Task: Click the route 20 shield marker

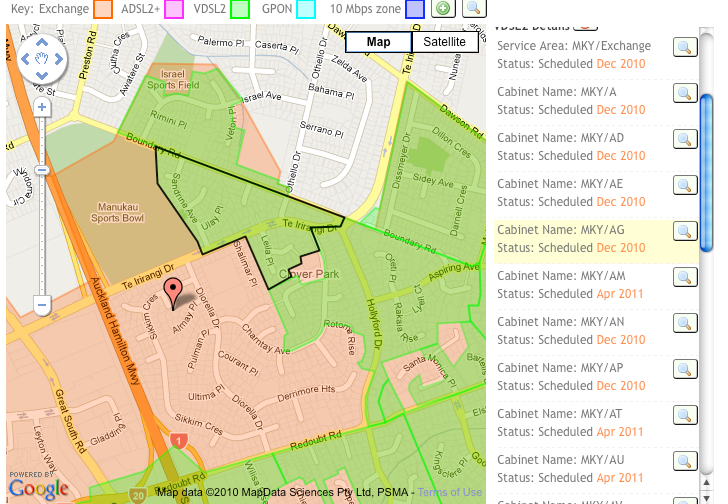Action: pos(138,496)
